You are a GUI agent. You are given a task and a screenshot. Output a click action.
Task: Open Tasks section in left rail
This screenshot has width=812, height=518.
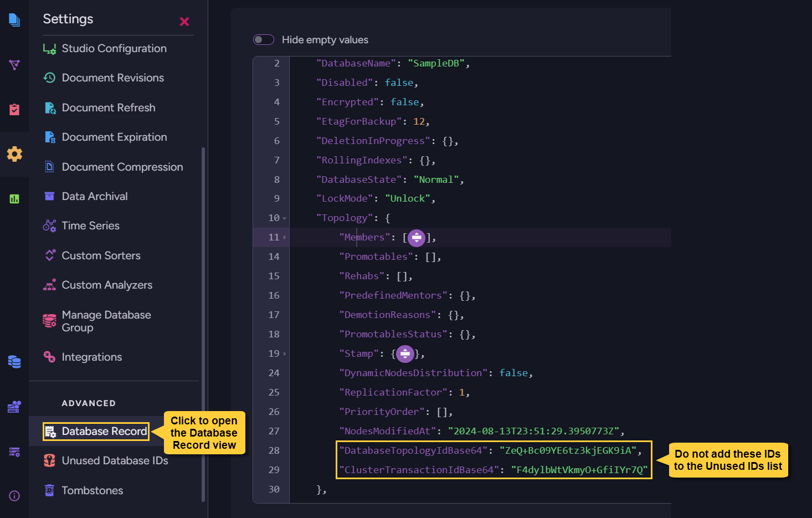point(14,109)
